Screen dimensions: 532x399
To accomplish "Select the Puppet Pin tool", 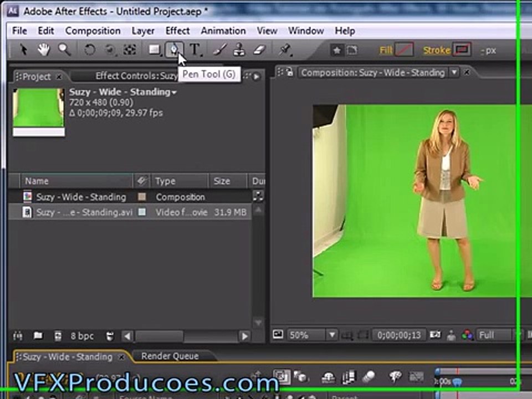I will click(284, 50).
